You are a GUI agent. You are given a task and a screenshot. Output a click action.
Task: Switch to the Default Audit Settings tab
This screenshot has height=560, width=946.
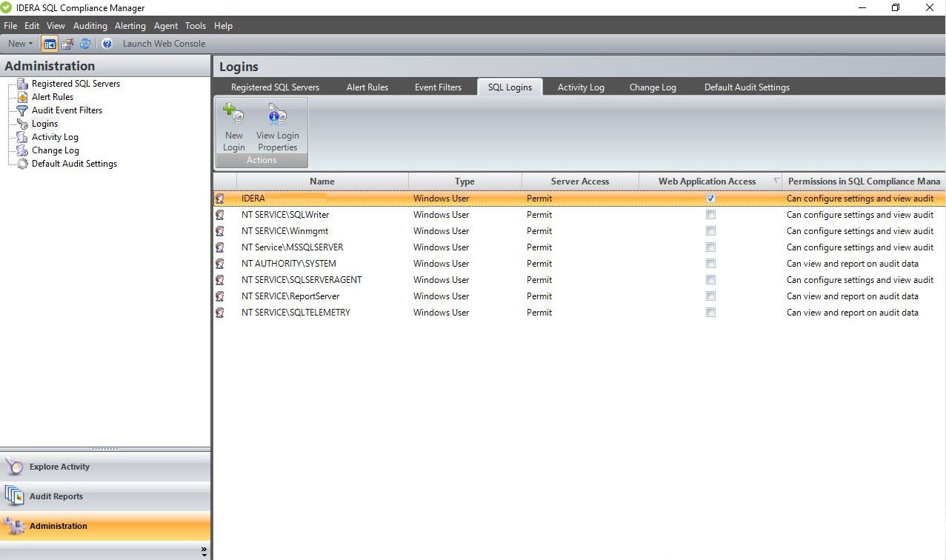coord(747,87)
